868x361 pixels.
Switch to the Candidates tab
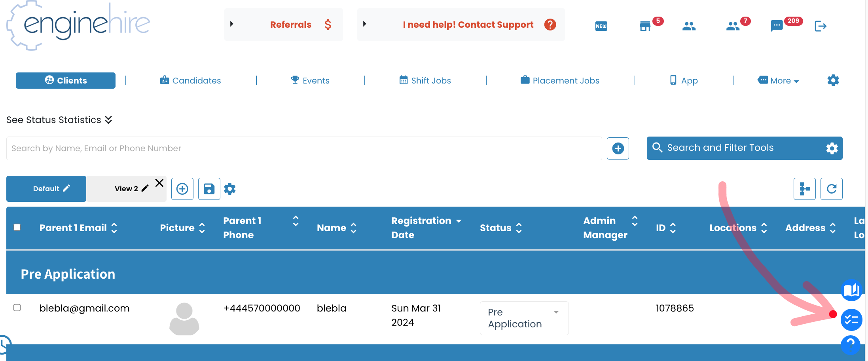(x=190, y=80)
